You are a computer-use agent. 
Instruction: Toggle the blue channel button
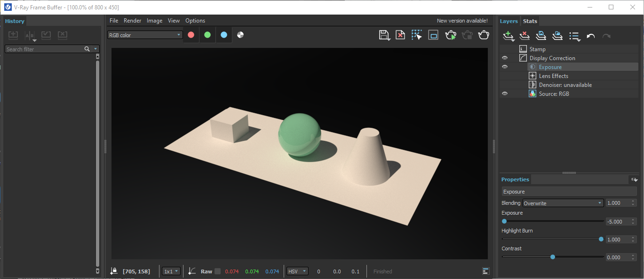(x=224, y=35)
